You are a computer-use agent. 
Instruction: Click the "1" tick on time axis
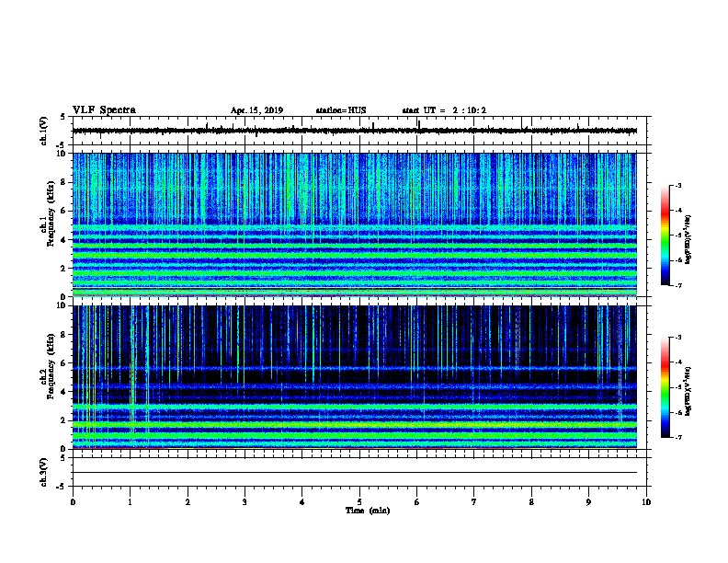tap(130, 502)
